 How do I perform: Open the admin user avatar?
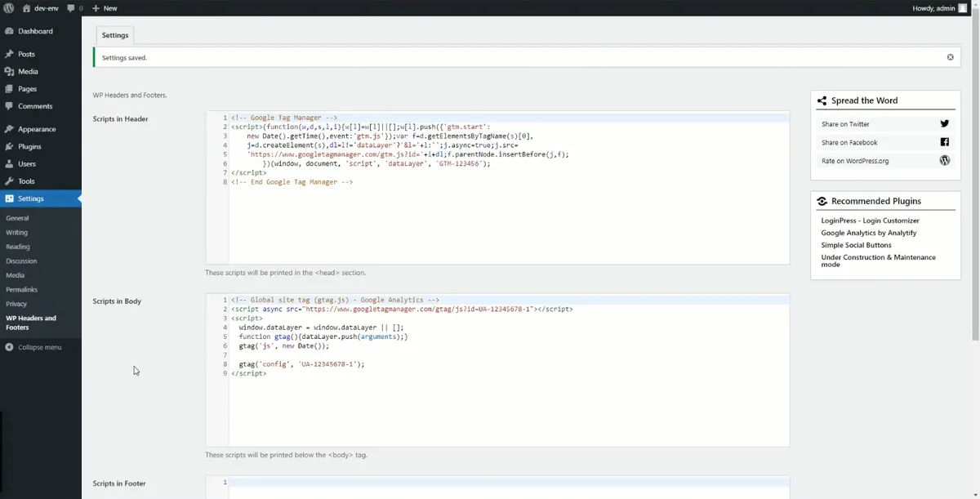click(x=963, y=8)
